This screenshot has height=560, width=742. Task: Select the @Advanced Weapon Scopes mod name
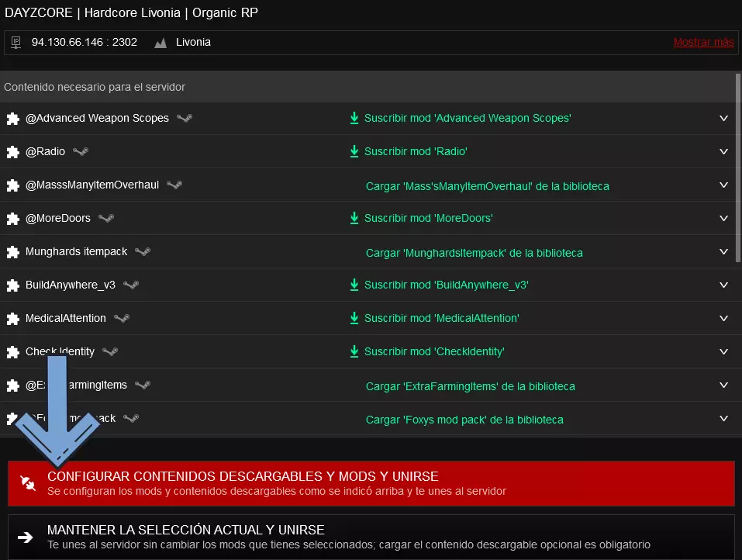pyautogui.click(x=97, y=118)
